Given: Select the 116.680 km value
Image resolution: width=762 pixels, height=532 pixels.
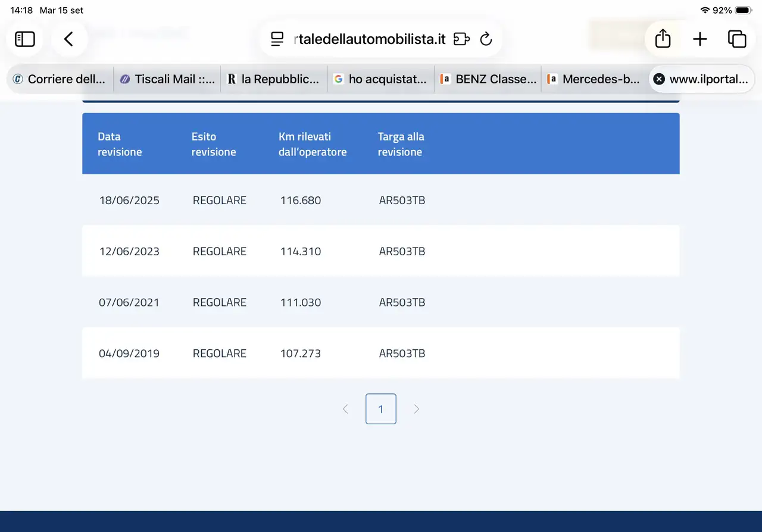Looking at the screenshot, I should [x=301, y=201].
